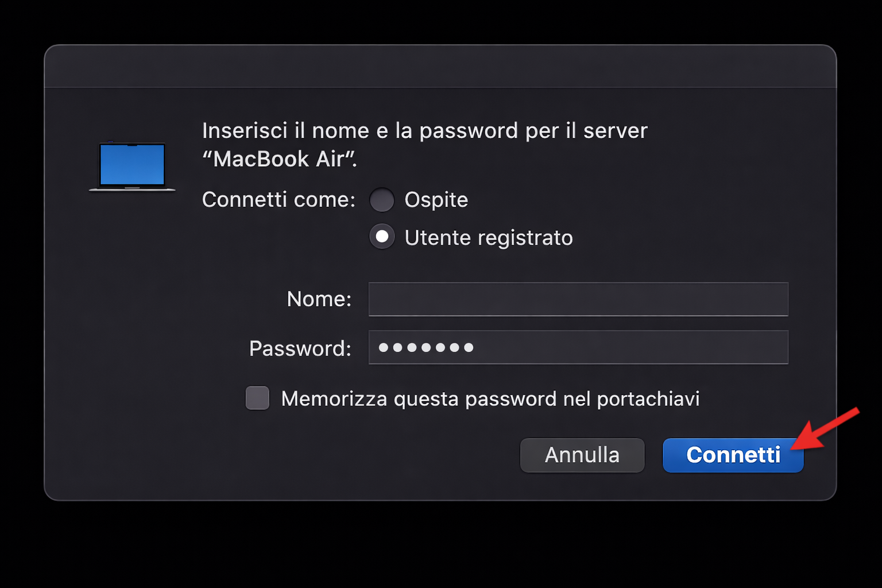Click the Ospite label text

coord(436,200)
